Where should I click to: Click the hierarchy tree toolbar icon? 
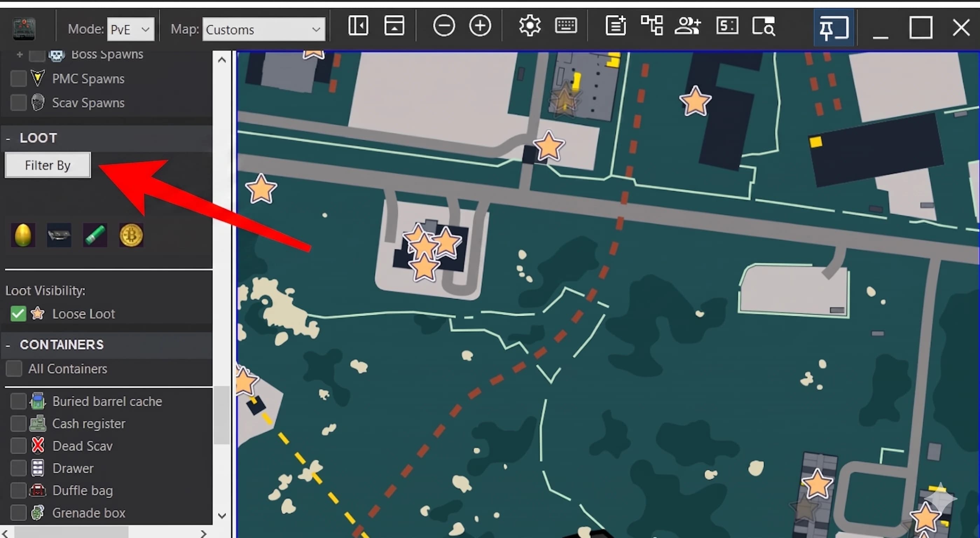click(652, 26)
